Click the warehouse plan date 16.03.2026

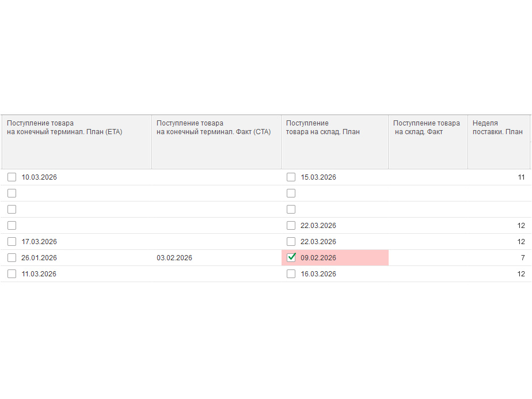pyautogui.click(x=318, y=274)
